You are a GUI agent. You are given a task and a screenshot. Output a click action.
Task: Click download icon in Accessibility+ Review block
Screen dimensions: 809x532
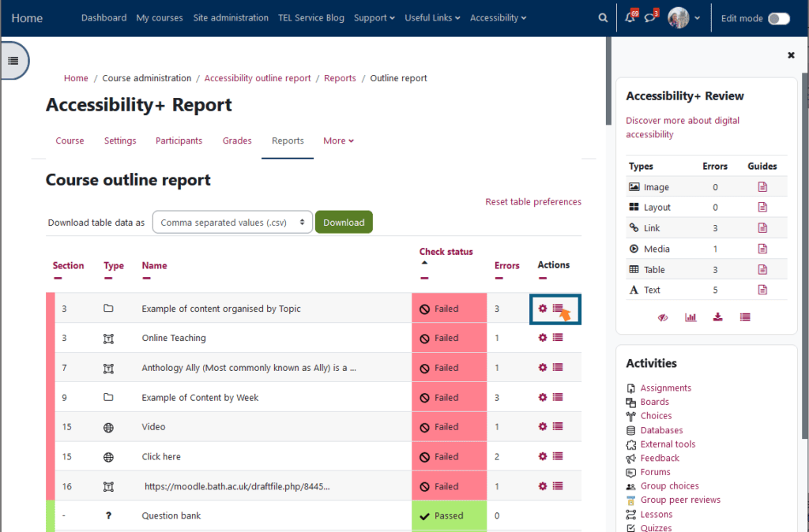pyautogui.click(x=717, y=317)
